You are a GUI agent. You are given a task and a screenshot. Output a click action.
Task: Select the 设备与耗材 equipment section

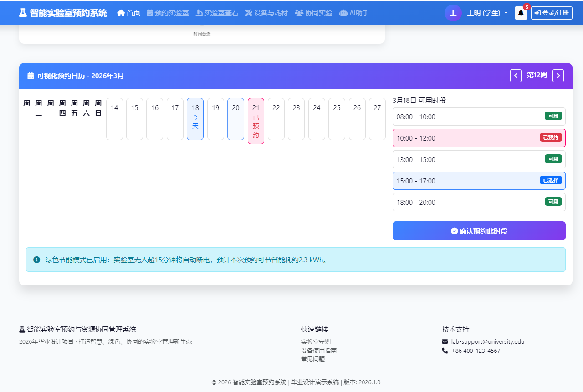tap(266, 13)
